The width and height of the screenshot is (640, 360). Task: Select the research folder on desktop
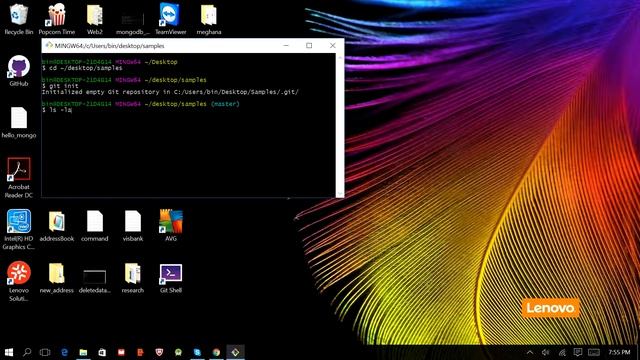tap(133, 278)
